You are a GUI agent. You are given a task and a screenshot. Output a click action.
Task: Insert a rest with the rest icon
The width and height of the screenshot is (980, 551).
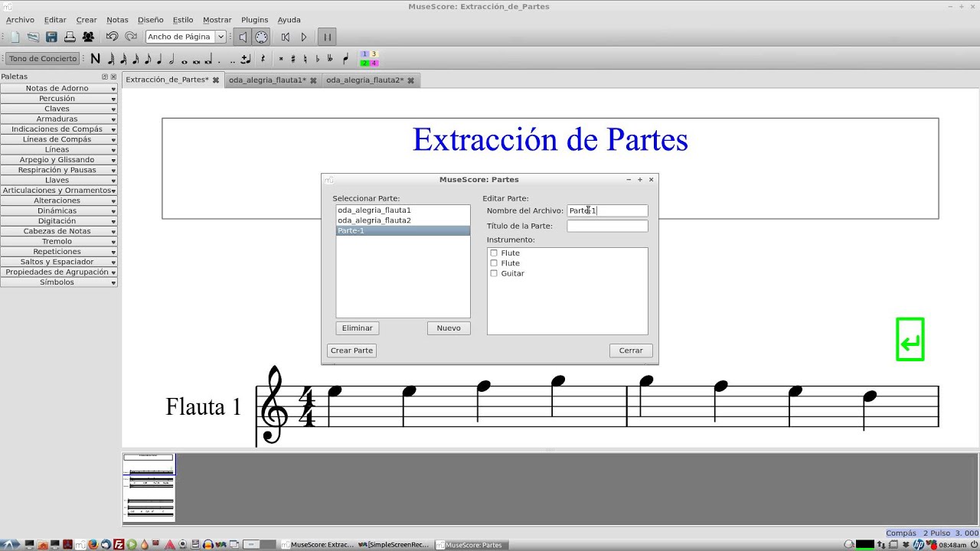(x=263, y=58)
